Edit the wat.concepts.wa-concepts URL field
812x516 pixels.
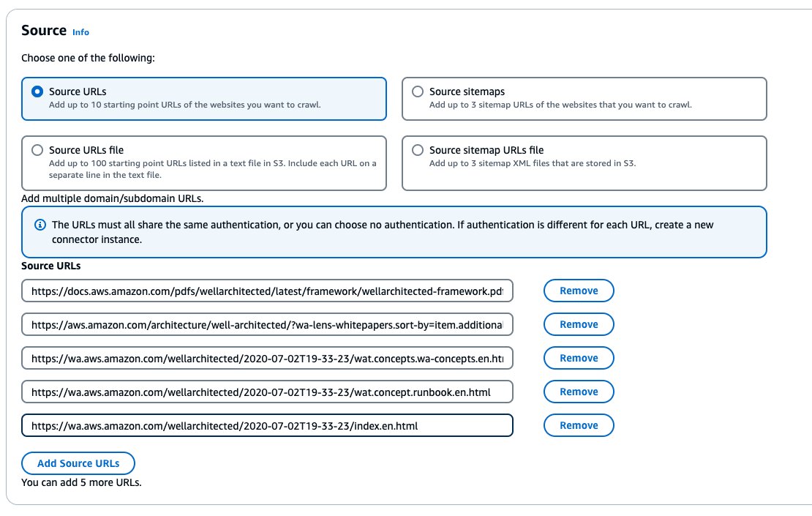coord(267,358)
